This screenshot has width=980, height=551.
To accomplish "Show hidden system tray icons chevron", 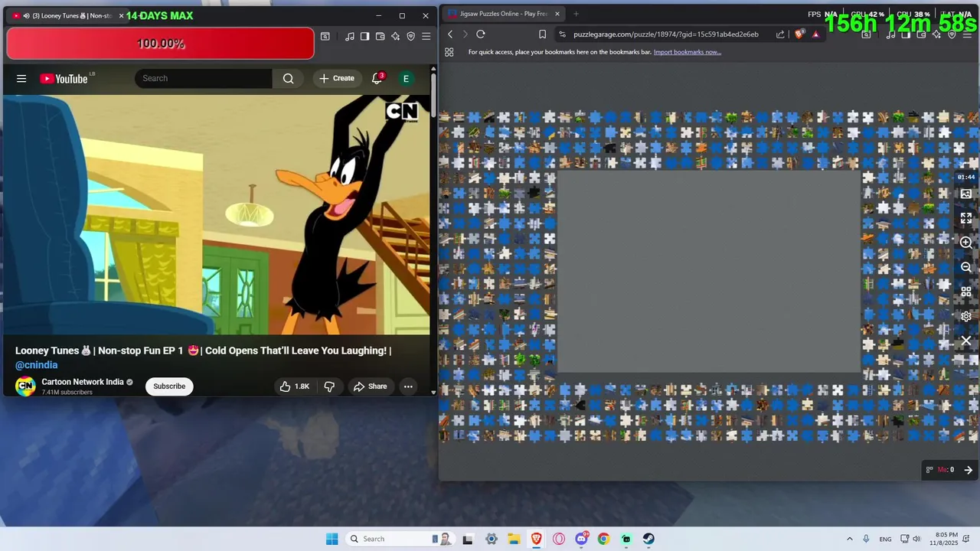I will (x=849, y=539).
